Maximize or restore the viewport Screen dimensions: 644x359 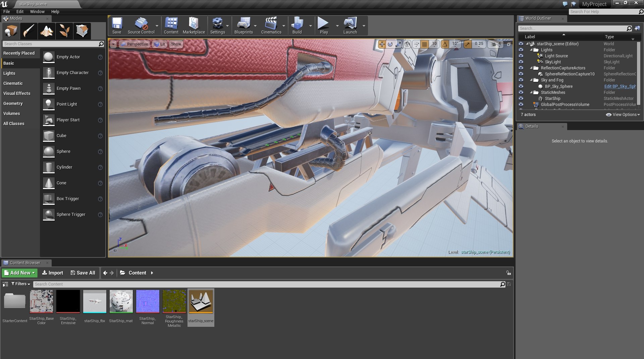pyautogui.click(x=509, y=44)
